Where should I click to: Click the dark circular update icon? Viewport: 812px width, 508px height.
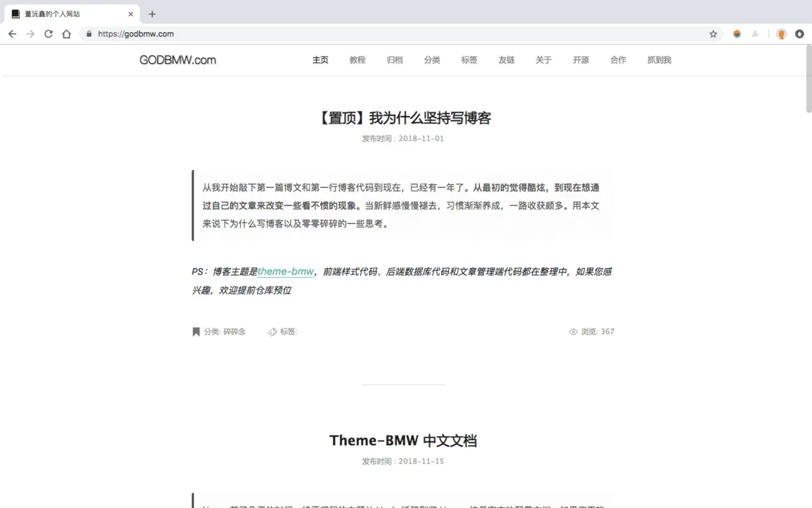tap(800, 34)
